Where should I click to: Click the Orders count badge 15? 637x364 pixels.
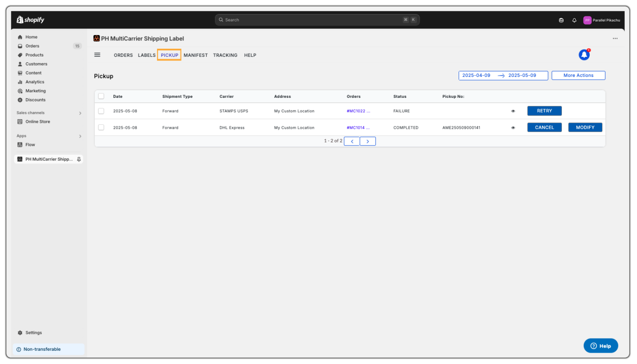[77, 46]
